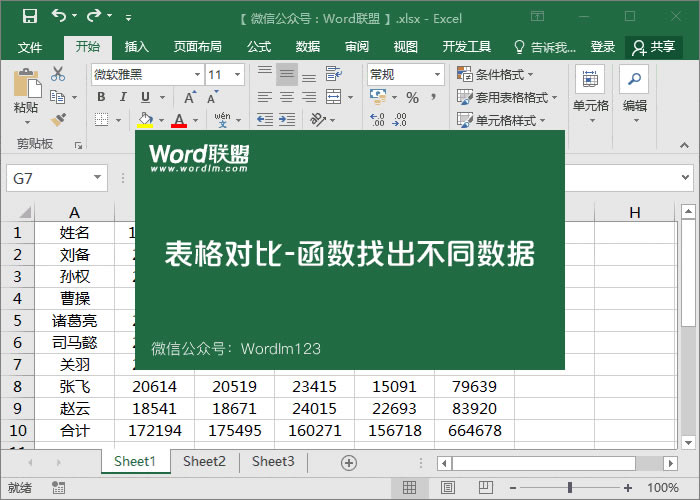Click the Undo arrow icon

[x=59, y=17]
